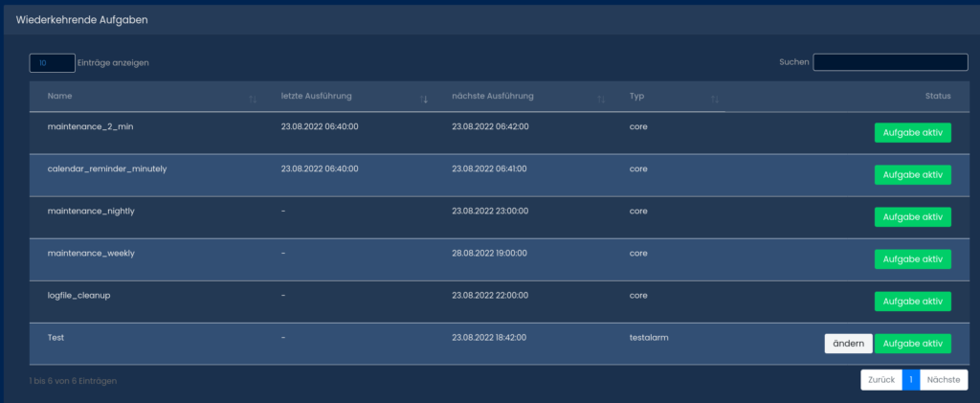This screenshot has height=403, width=980.
Task: Sort table by Name column arrows
Action: pyautogui.click(x=253, y=100)
